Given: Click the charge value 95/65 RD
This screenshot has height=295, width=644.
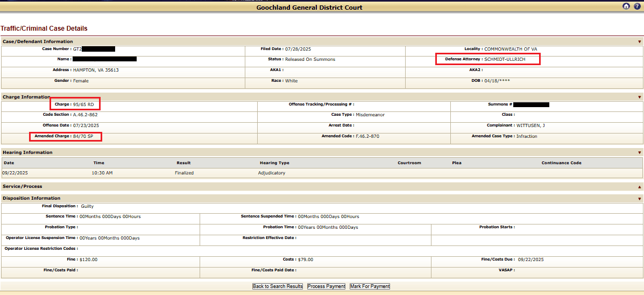Looking at the screenshot, I should point(83,104).
